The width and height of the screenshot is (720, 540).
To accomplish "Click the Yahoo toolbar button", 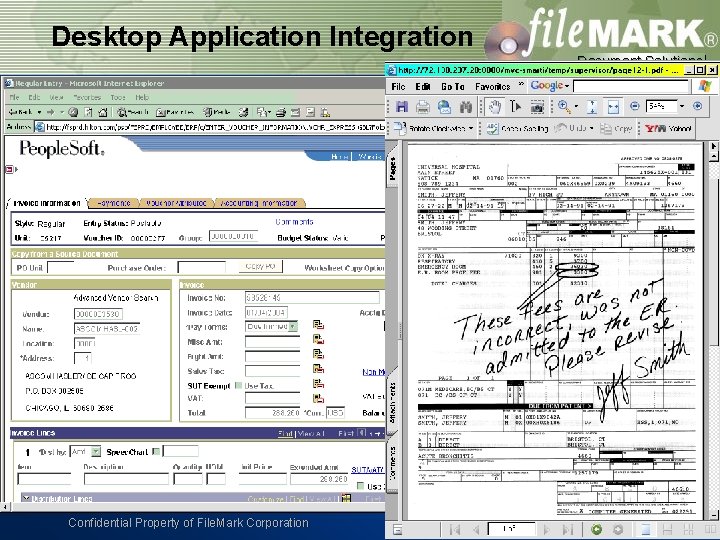I will 668,129.
